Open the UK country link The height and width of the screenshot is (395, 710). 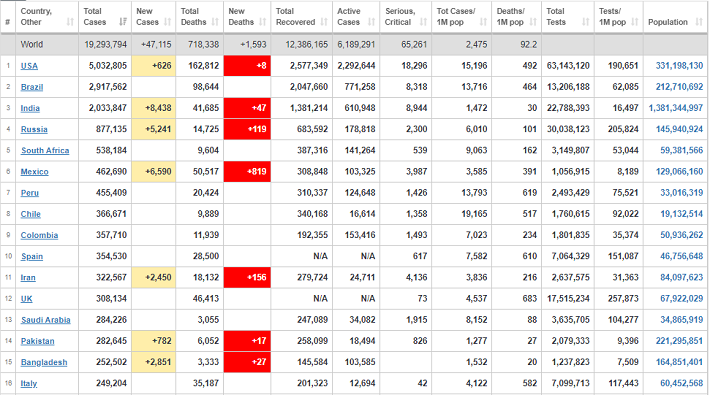click(x=26, y=299)
